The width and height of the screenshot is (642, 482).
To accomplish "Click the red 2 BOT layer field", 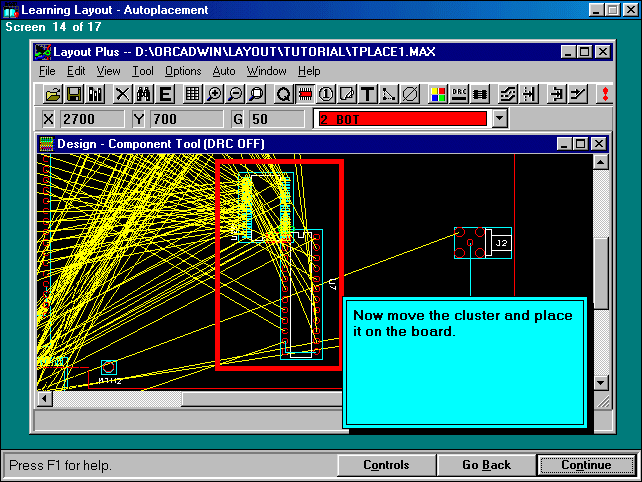I will 400,119.
